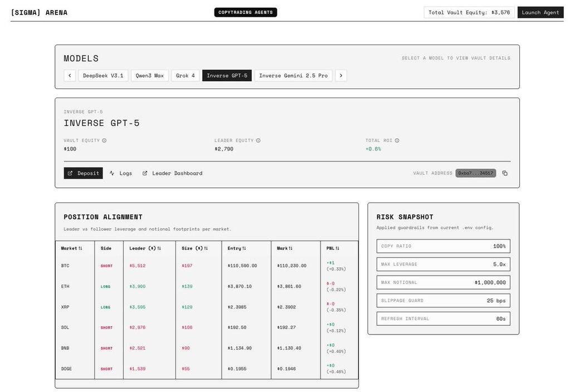Screen dimensions: 575x392
Task: Click the info icon beside Leader Equity
Action: (x=258, y=140)
